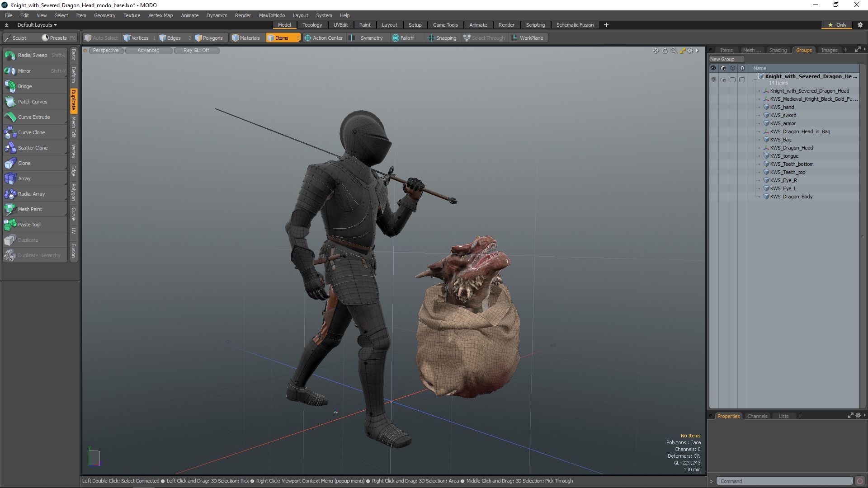
Task: Select the KWS_Teeth_top item
Action: click(788, 172)
